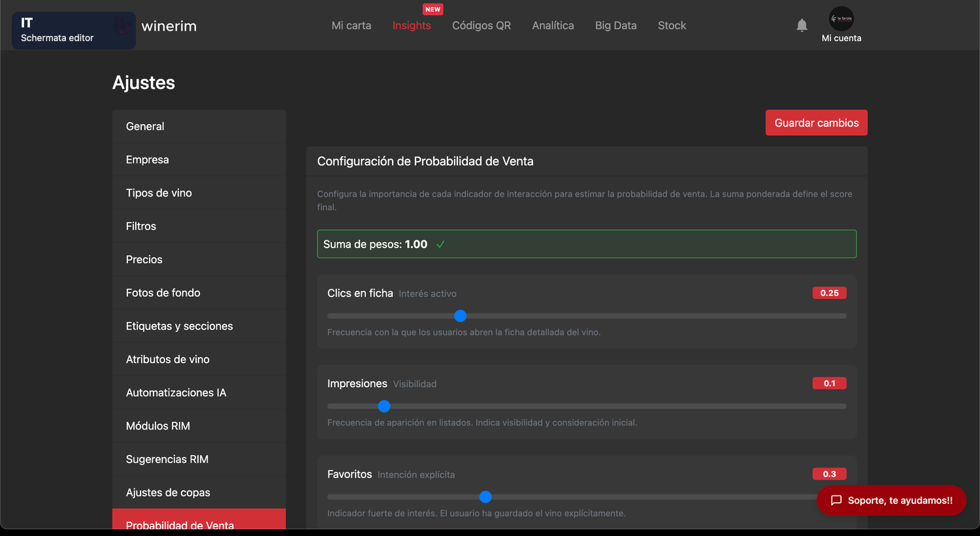Go to the Stock page
The image size is (980, 536).
coord(672,25)
